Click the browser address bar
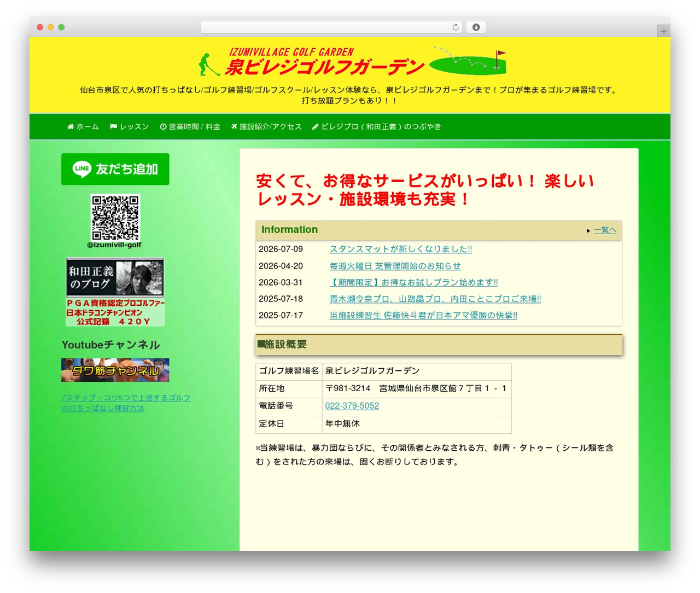The height and width of the screenshot is (593, 700). pyautogui.click(x=331, y=27)
